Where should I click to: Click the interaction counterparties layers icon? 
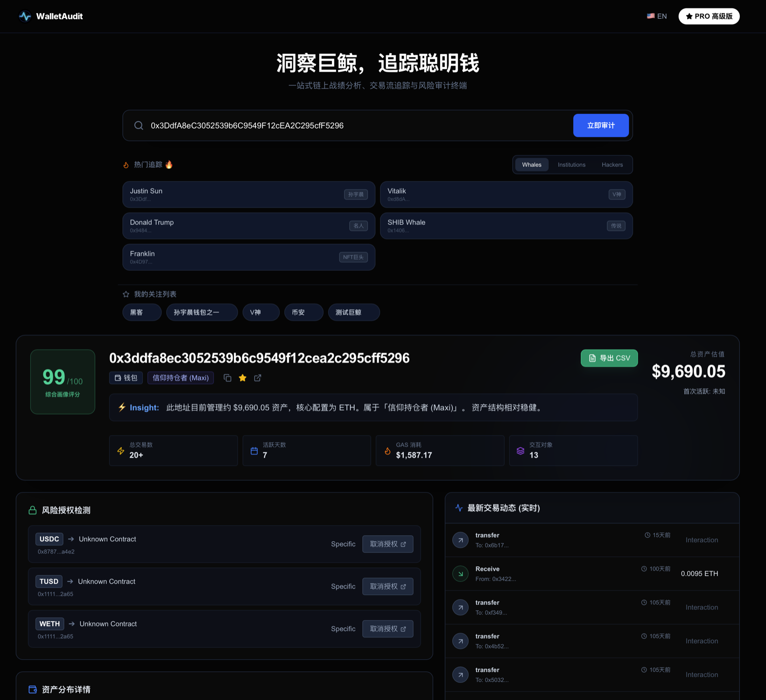point(520,451)
